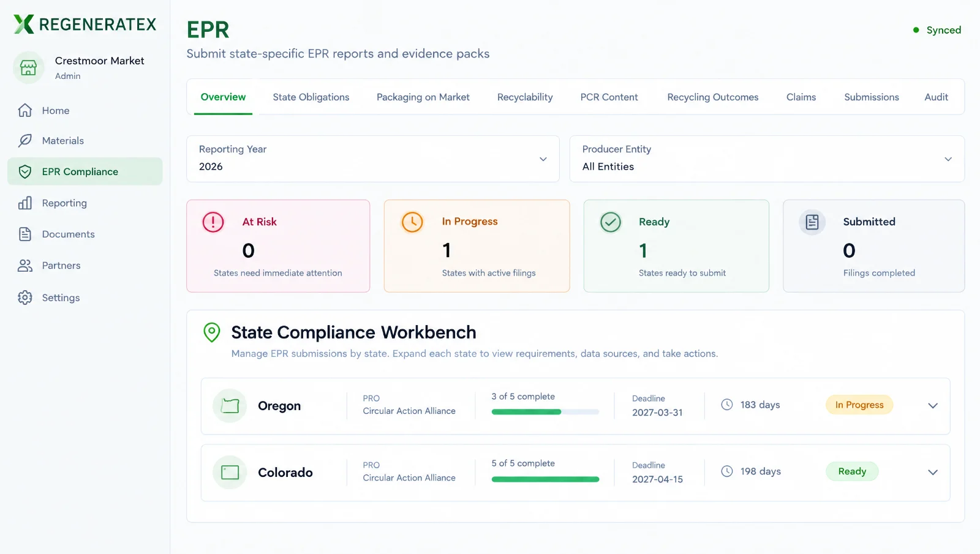Viewport: 980px width, 554px height.
Task: Select the PCR Content tab
Action: pyautogui.click(x=609, y=97)
